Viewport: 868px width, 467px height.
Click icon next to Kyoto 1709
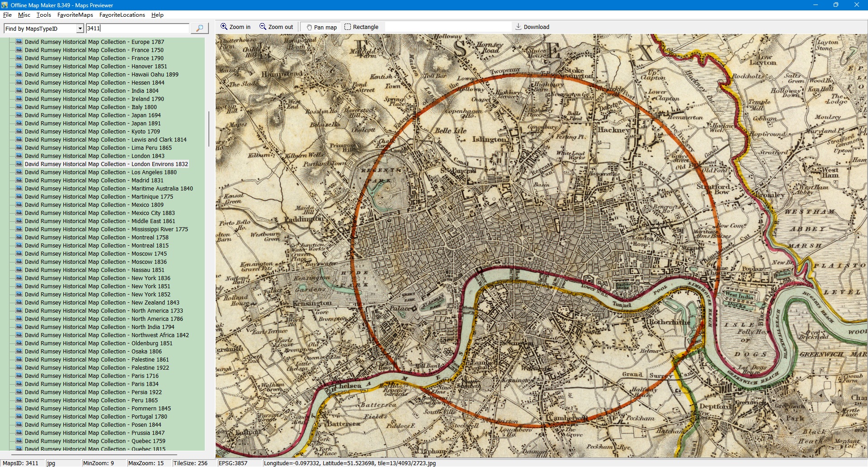point(19,131)
